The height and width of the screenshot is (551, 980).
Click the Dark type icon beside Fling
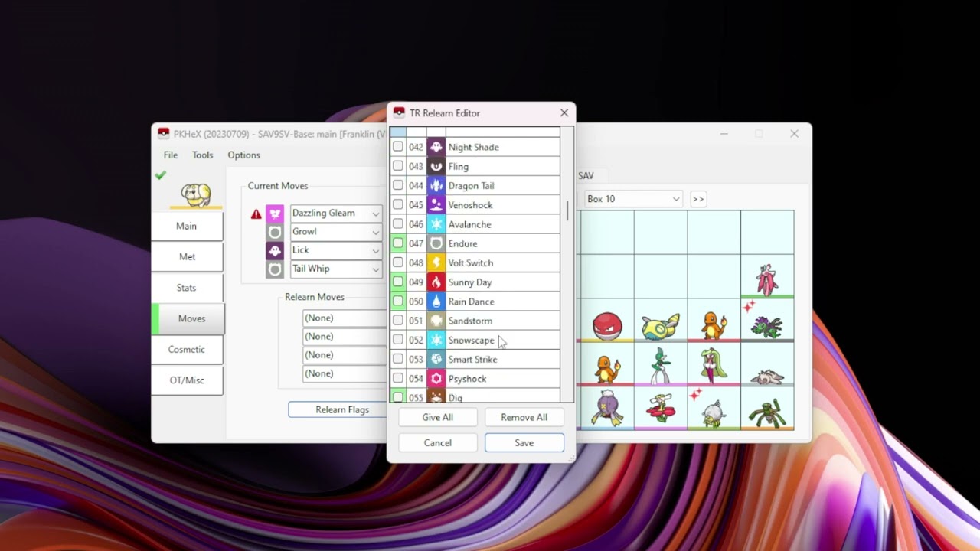pos(436,166)
